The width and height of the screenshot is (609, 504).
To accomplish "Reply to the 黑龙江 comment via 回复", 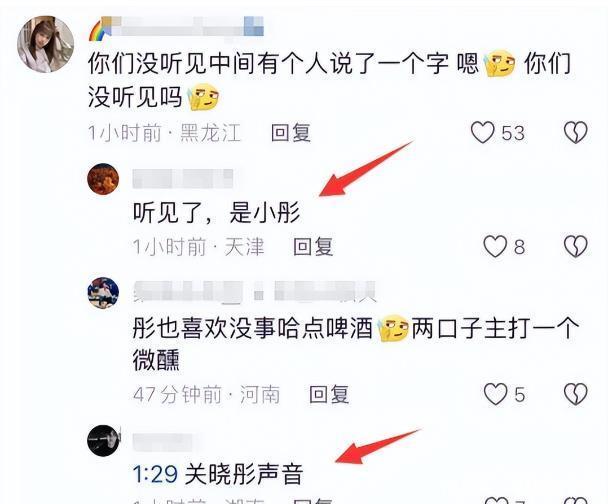I will click(x=291, y=133).
